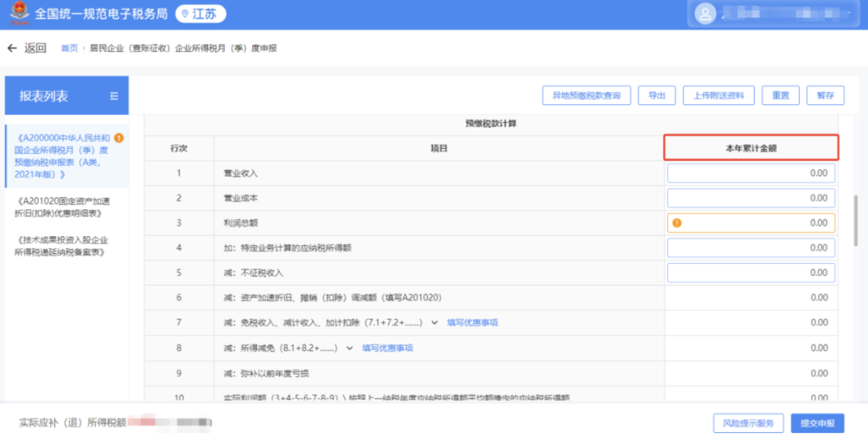Click 风险提示服务 button
The height and width of the screenshot is (435, 868).
[x=748, y=423]
